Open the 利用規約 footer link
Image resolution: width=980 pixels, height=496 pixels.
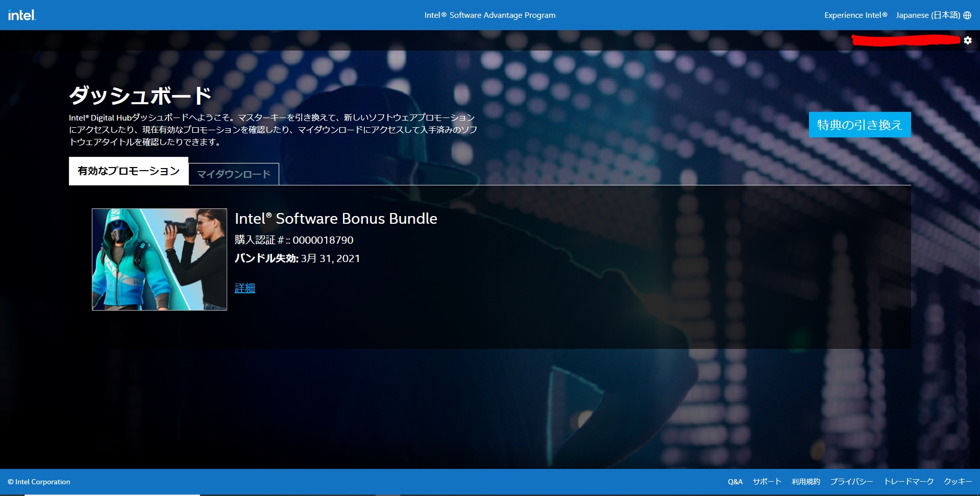[x=806, y=482]
